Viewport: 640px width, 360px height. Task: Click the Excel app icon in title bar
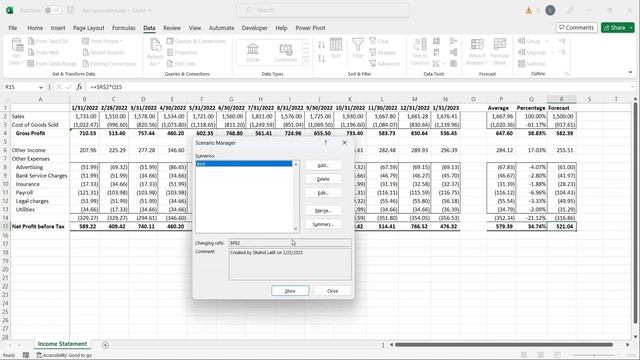9,10
